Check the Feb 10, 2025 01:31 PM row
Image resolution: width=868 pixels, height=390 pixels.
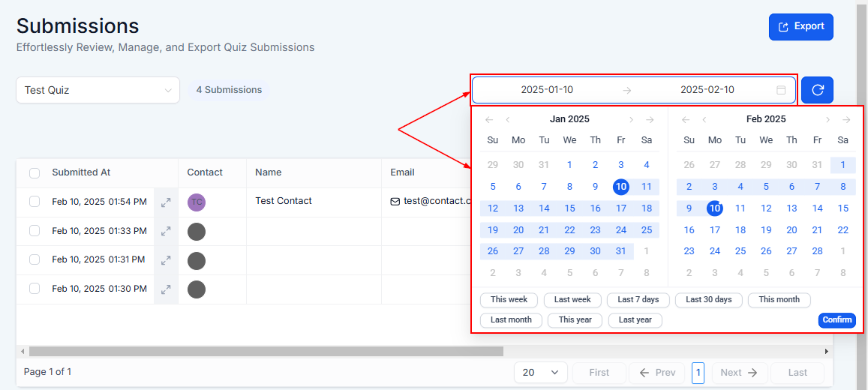click(35, 259)
